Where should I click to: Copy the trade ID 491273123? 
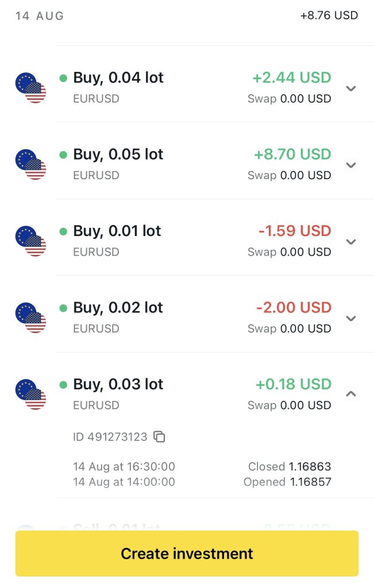[160, 437]
